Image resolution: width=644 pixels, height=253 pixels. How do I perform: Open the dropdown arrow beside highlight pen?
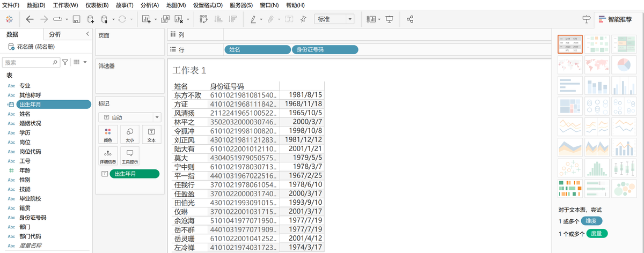261,20
